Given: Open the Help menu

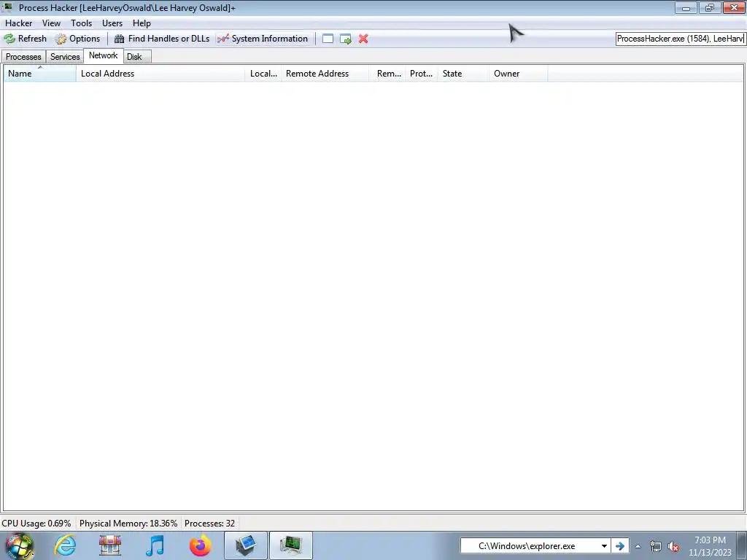Looking at the screenshot, I should point(142,23).
